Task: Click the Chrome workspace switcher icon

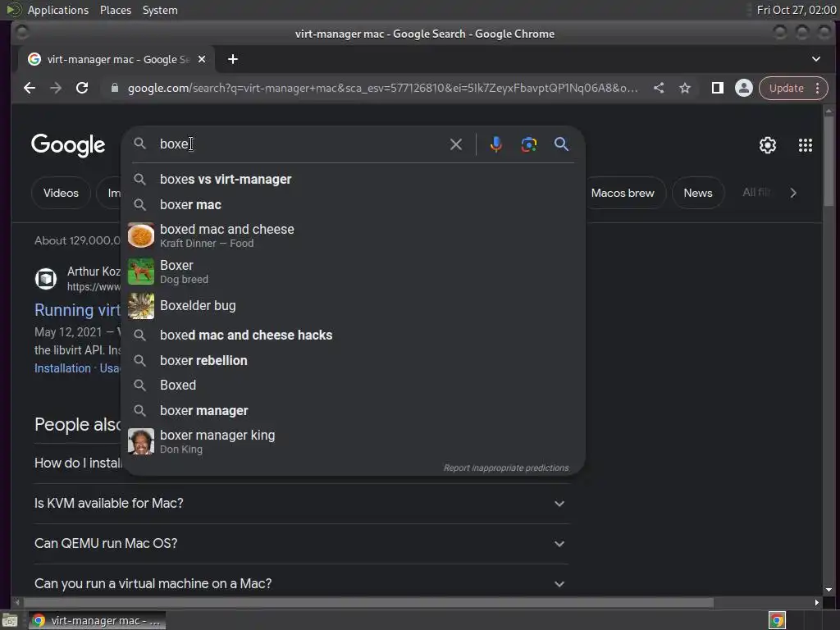Action: 777,621
